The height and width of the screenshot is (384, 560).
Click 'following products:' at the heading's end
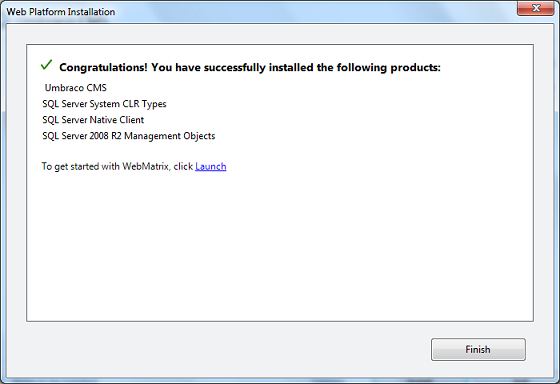click(x=389, y=68)
